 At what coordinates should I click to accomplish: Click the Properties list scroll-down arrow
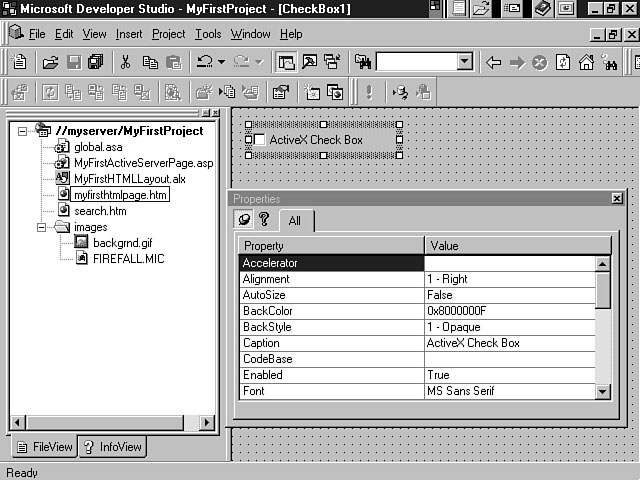tap(603, 393)
